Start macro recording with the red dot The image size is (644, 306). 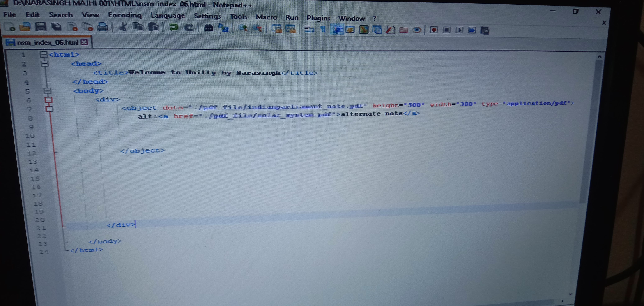[x=434, y=30]
